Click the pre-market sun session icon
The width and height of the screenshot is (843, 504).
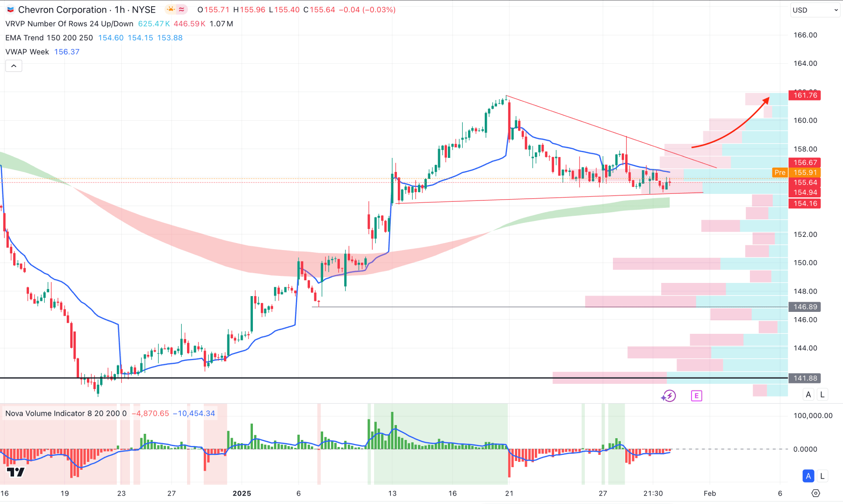point(171,9)
